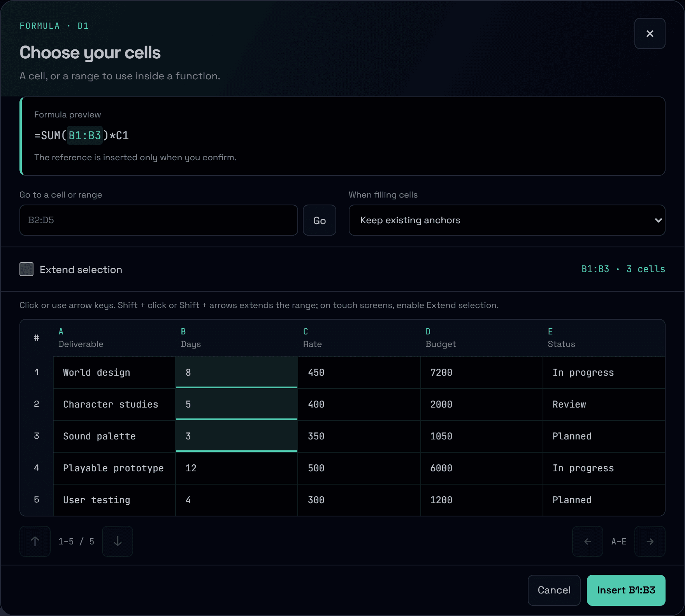Click Sound palette's Planned status

pyautogui.click(x=604, y=436)
